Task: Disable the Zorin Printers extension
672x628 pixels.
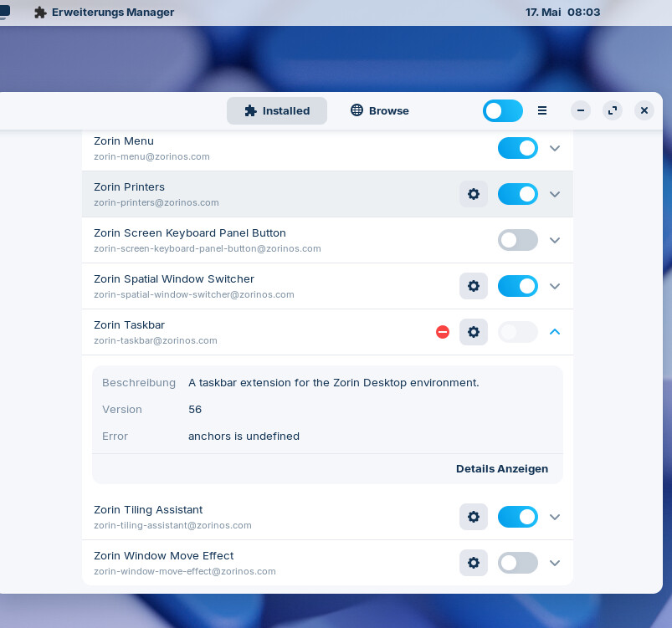Action: 518,194
